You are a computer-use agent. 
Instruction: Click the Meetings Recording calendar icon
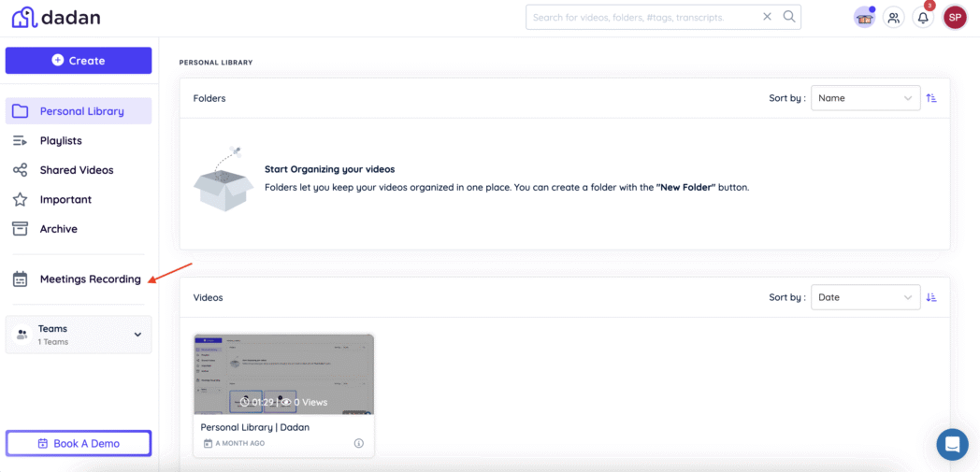(21, 279)
